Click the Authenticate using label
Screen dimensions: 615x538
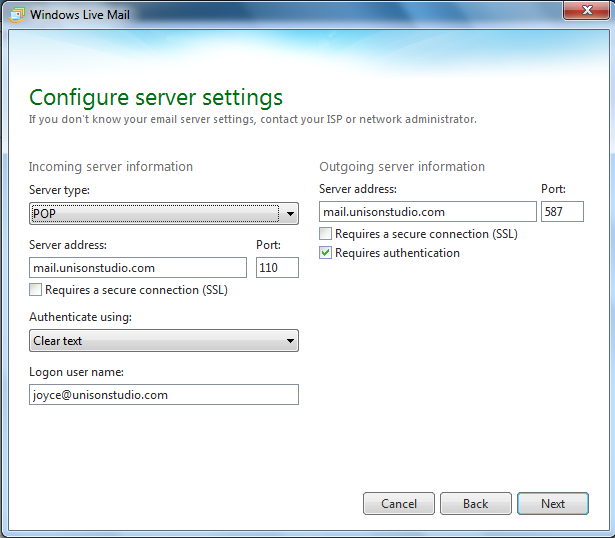[80, 317]
